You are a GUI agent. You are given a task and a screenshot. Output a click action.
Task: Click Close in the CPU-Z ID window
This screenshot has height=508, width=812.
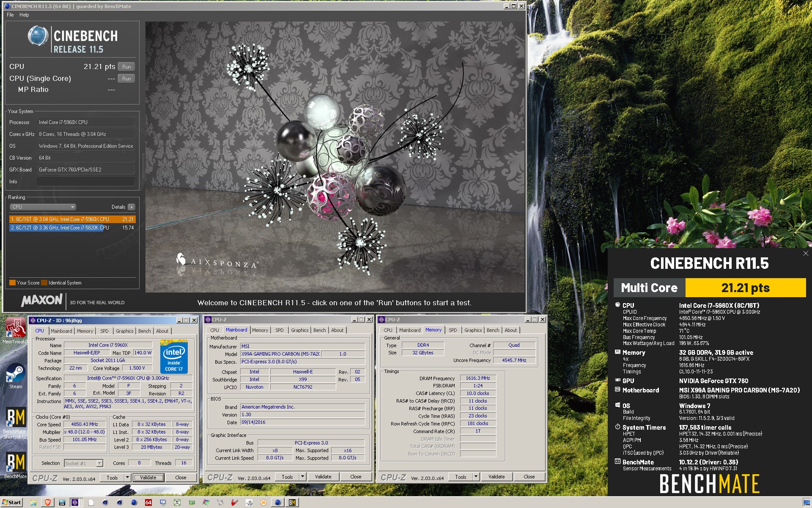(181, 478)
